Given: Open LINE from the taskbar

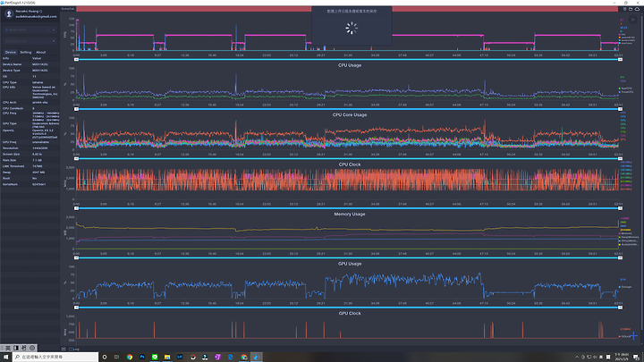Looking at the screenshot, I should click(155, 357).
